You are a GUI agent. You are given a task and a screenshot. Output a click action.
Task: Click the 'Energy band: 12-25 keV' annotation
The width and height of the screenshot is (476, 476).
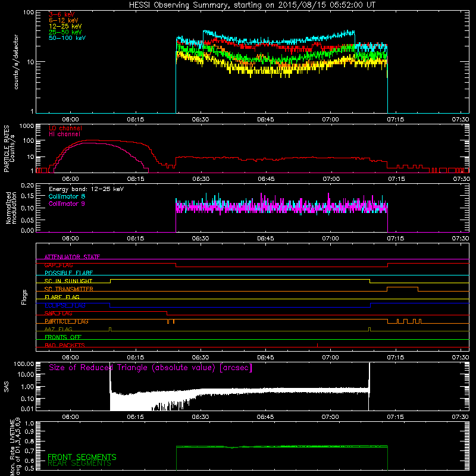tap(86, 189)
